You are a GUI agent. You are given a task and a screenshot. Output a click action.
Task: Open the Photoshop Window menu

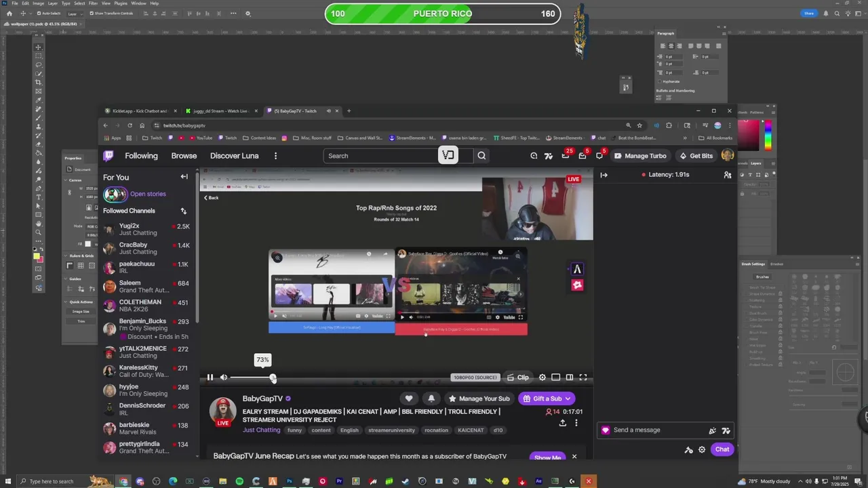coord(138,3)
